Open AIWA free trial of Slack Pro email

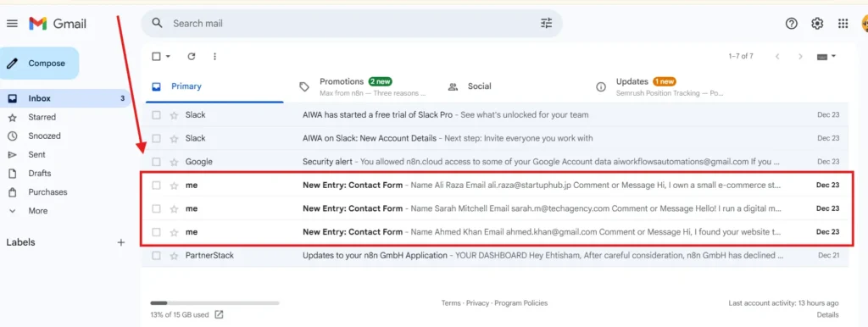point(494,115)
